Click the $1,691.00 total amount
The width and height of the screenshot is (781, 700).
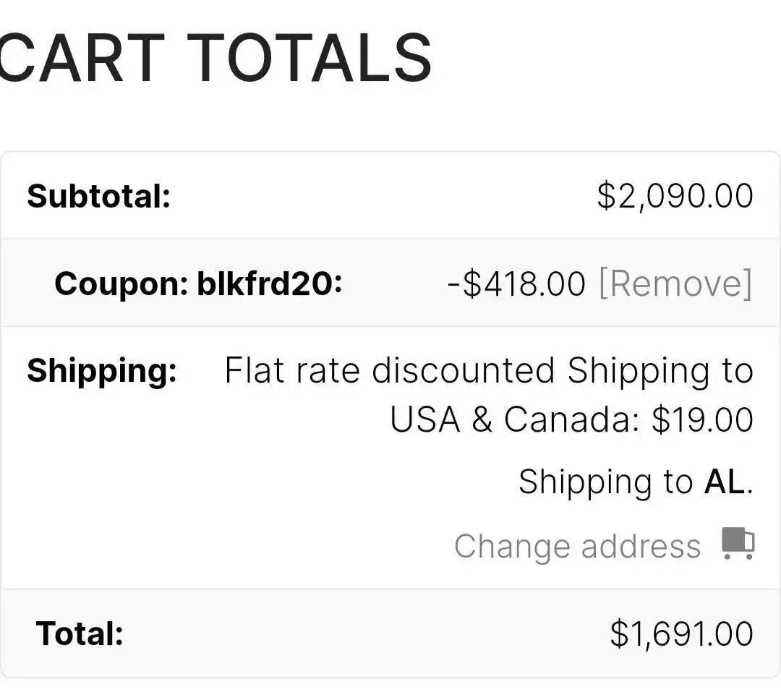681,633
